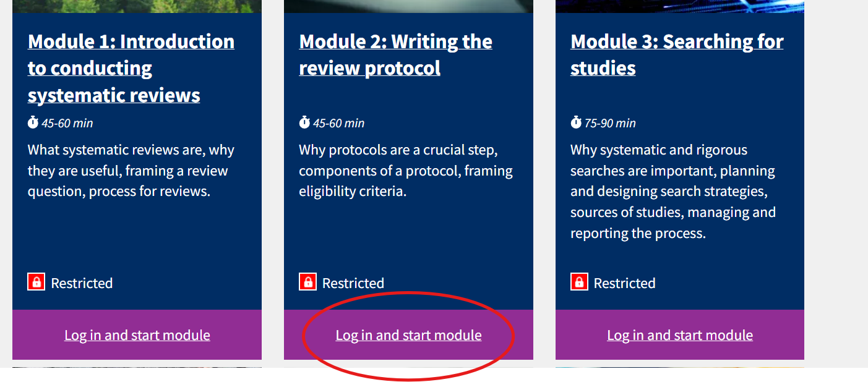Viewport: 868px width, 382px height.
Task: Click the Module 3 header image
Action: pos(680,6)
